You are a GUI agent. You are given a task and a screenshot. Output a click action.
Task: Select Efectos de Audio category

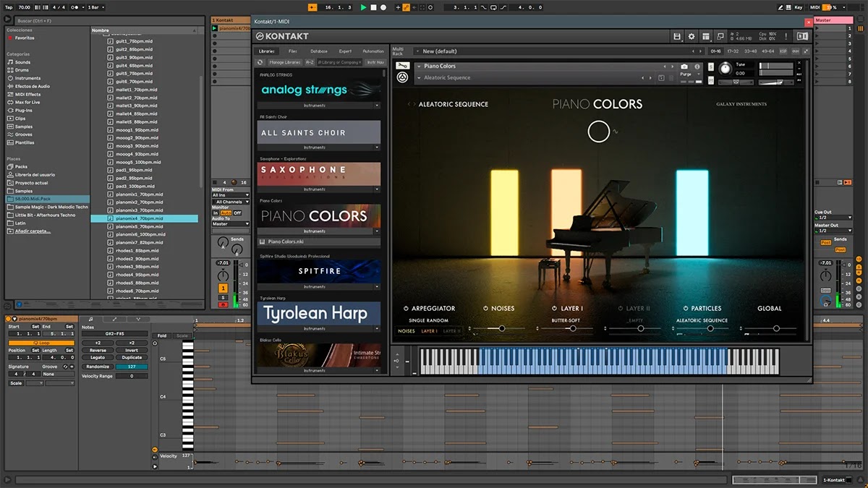point(33,86)
